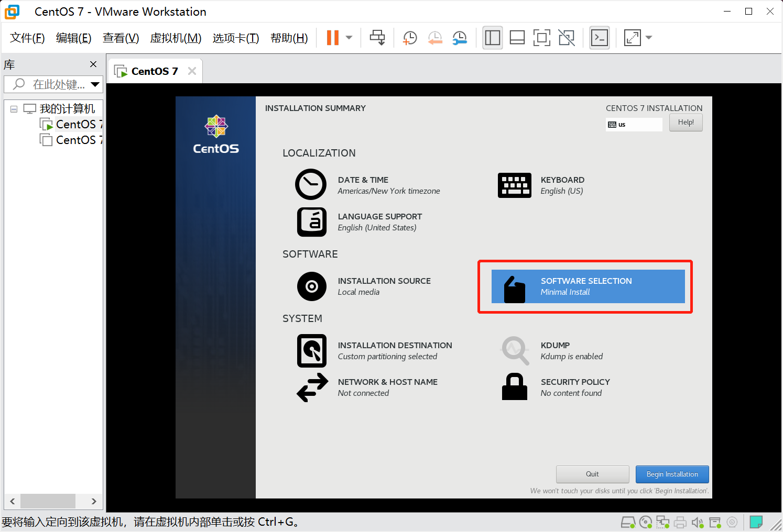Open the stretch display dropdown arrow

649,38
